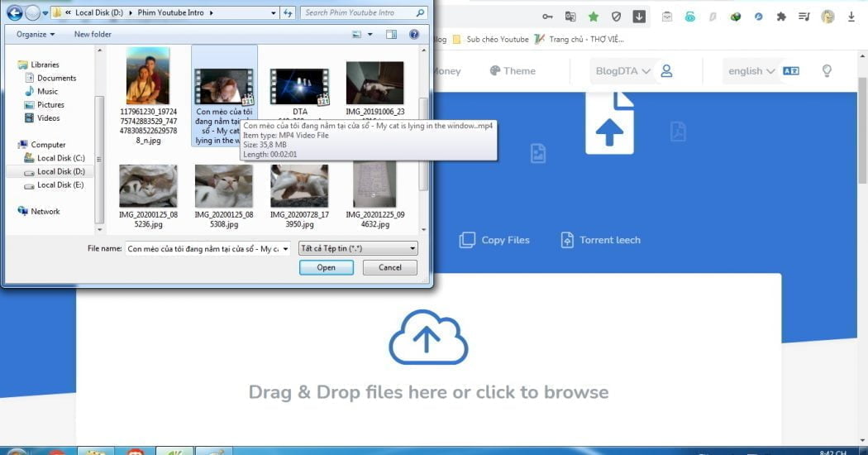Open Sub chéo Youtube bookmark
Image resolution: width=868 pixels, height=455 pixels.
point(491,40)
